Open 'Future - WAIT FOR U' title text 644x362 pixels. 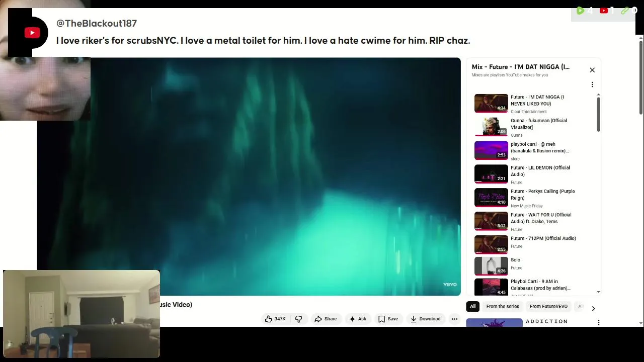(541, 218)
